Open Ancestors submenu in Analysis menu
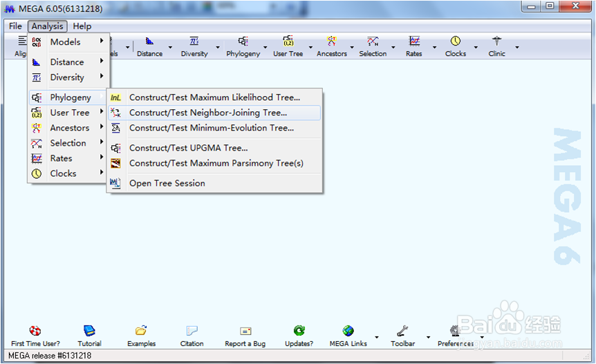This screenshot has width=596, height=364. [x=68, y=128]
